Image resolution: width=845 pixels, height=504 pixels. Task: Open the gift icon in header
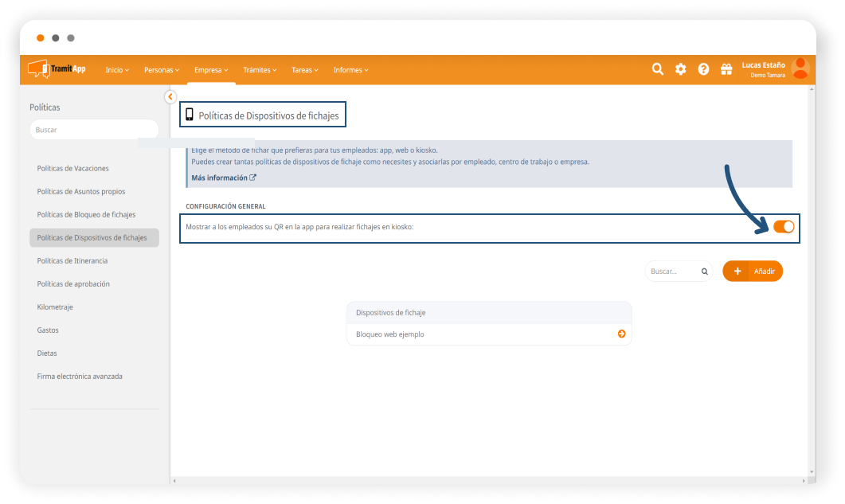(x=726, y=69)
